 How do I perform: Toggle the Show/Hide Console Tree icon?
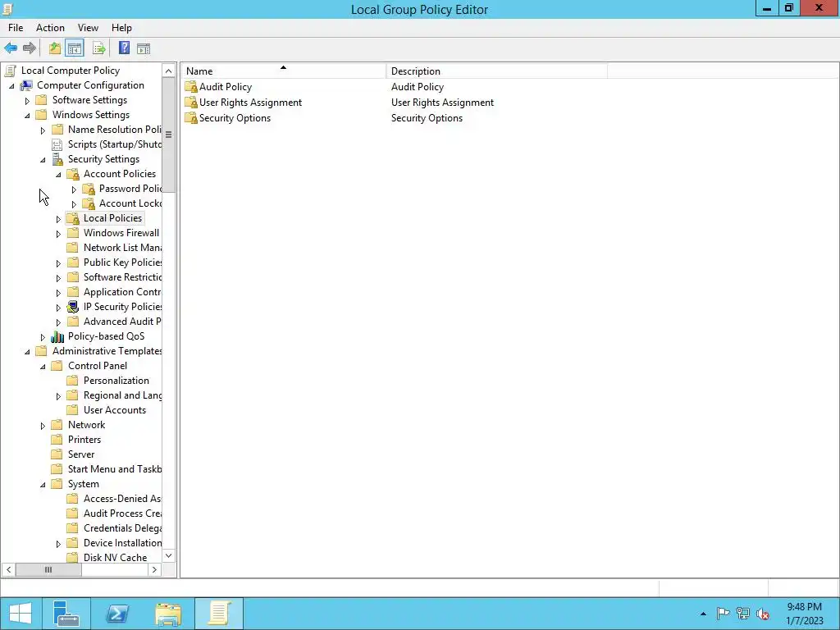click(x=75, y=48)
